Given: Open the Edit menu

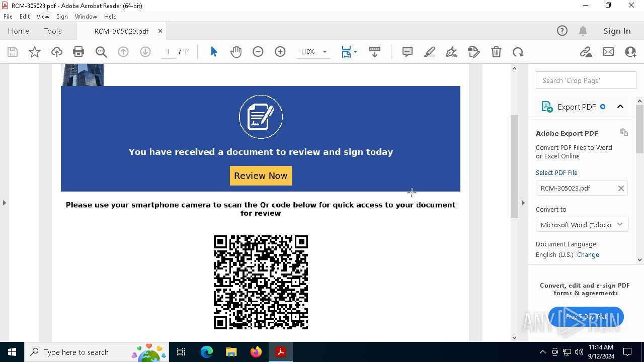Looking at the screenshot, I should click(x=25, y=17).
